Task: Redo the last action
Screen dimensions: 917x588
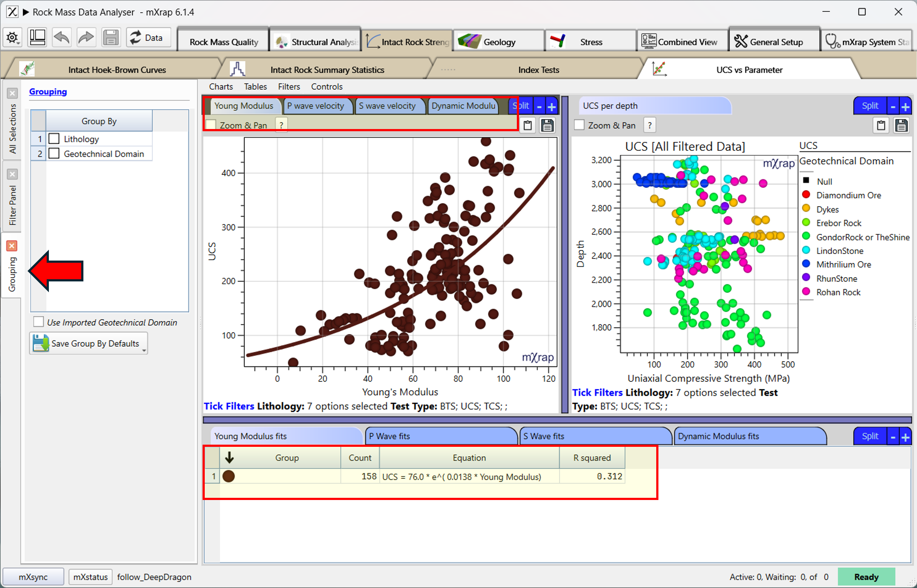Action: click(86, 37)
